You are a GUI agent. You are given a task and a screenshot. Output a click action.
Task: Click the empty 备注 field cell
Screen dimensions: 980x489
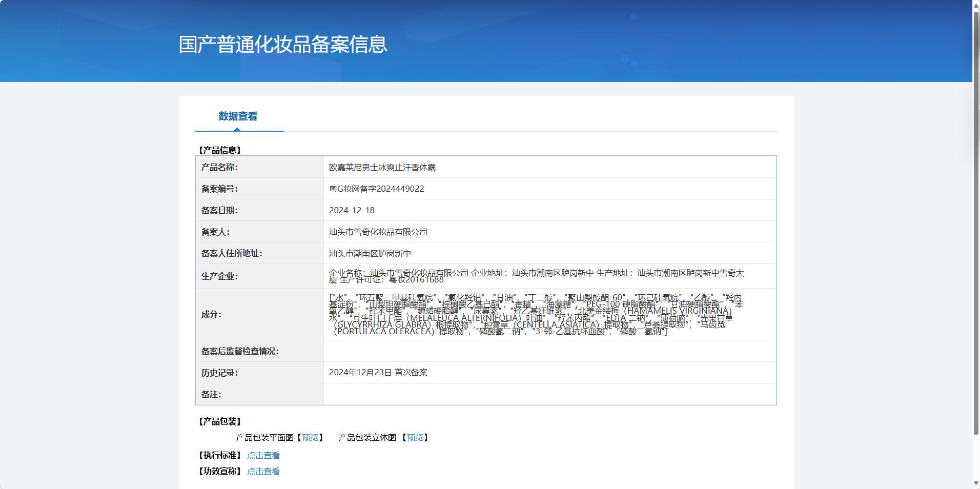550,394
